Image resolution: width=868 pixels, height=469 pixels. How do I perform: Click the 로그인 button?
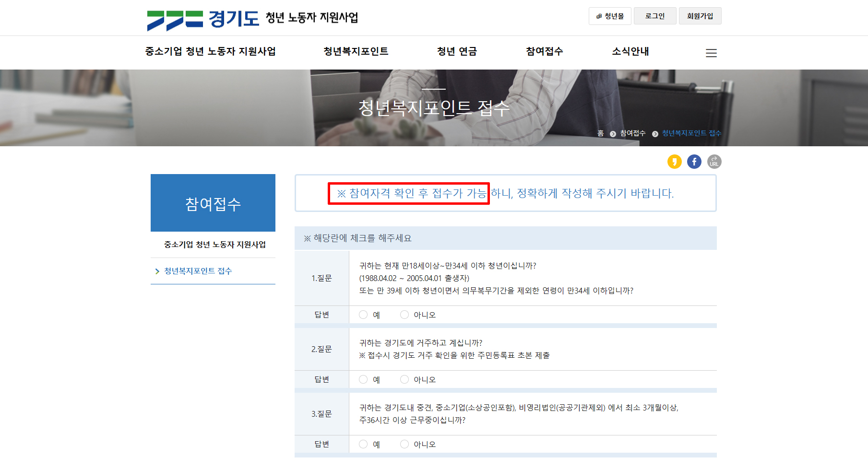tap(654, 16)
